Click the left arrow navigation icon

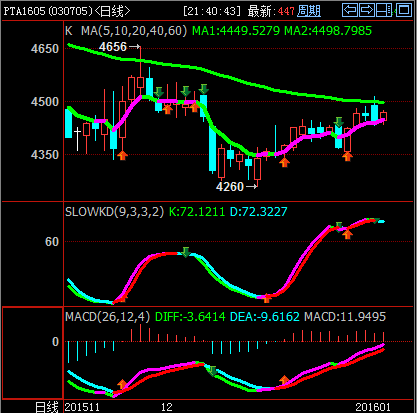coord(350,10)
